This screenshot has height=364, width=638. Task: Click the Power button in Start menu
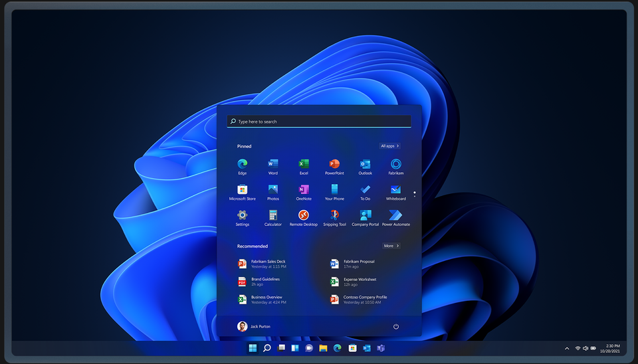tap(396, 326)
